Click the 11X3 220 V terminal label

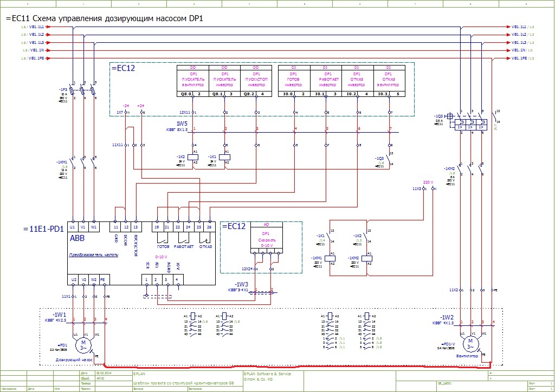coord(416,188)
